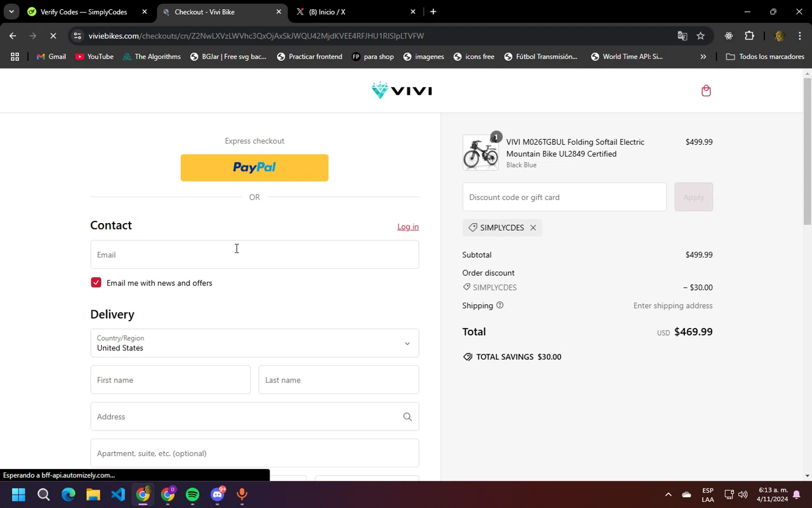Show hidden system tray icons
Screen dimensions: 812x508
pos(668,494)
